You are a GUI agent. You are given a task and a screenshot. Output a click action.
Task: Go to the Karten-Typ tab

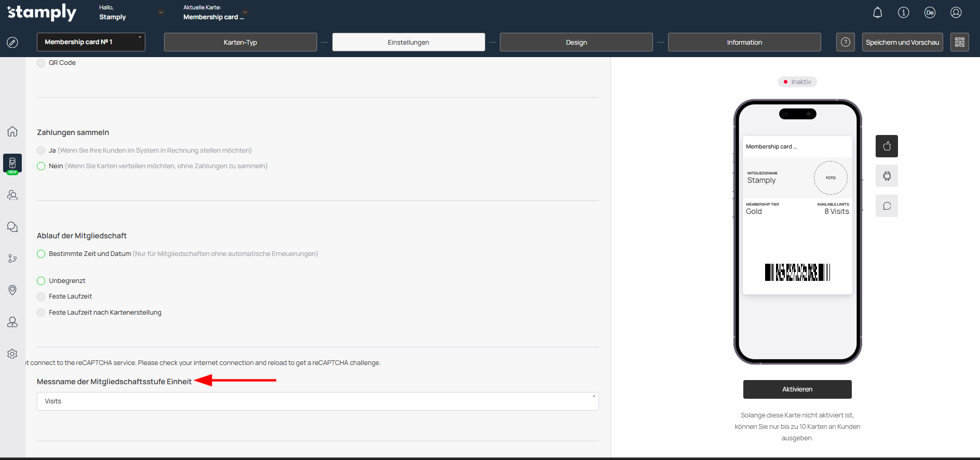click(240, 42)
